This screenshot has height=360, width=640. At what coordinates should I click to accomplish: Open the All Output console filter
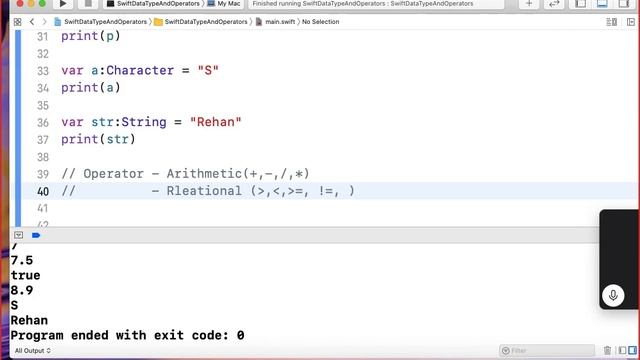[33, 351]
